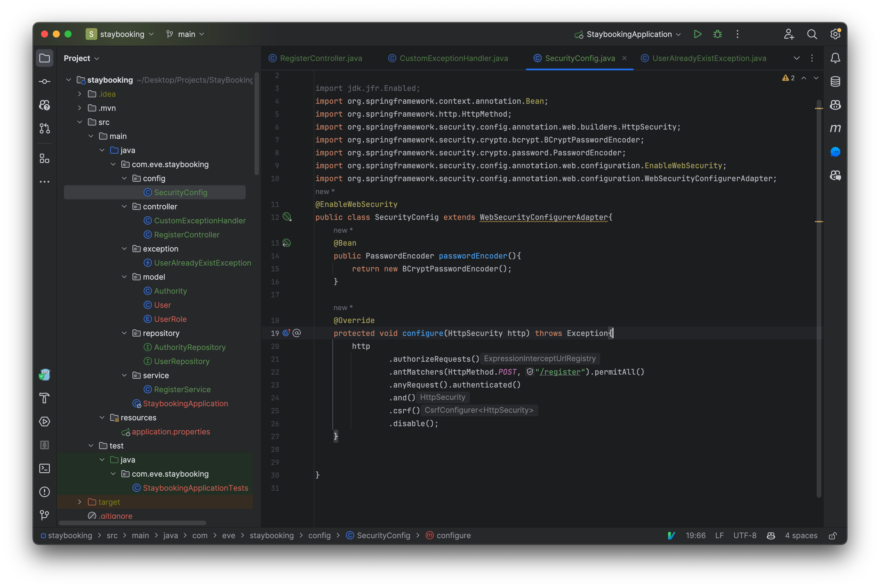Toggle the Project tool window folder icon
Viewport: 880px width, 588px height.
pos(45,58)
